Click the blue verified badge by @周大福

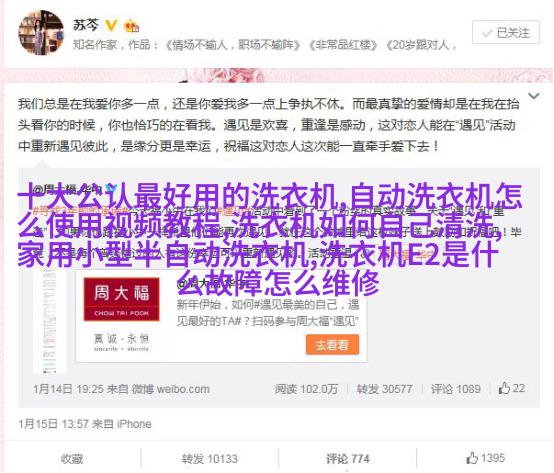coord(111,189)
